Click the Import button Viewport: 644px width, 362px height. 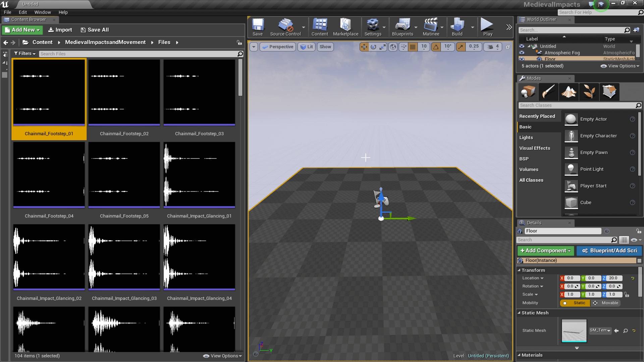pyautogui.click(x=60, y=30)
